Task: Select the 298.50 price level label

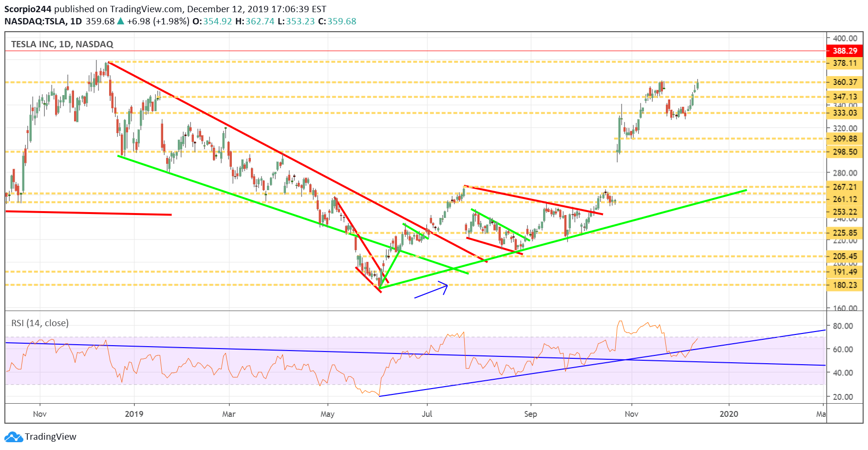Action: [845, 152]
